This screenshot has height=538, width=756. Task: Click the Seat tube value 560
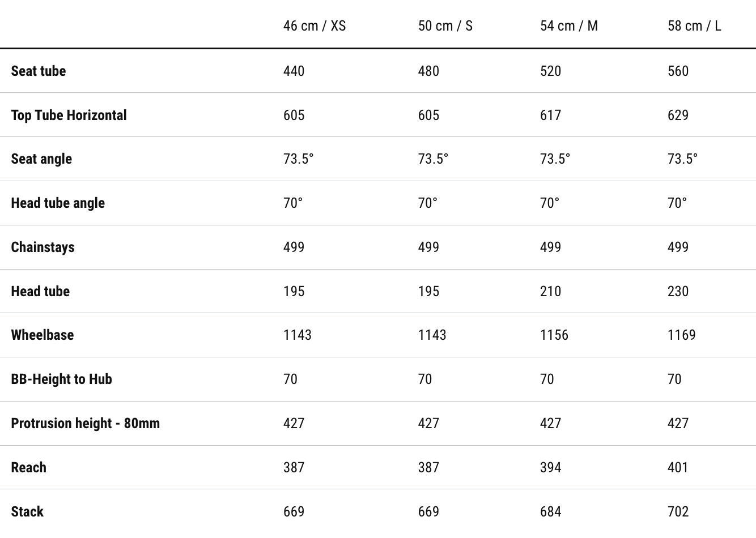point(678,71)
